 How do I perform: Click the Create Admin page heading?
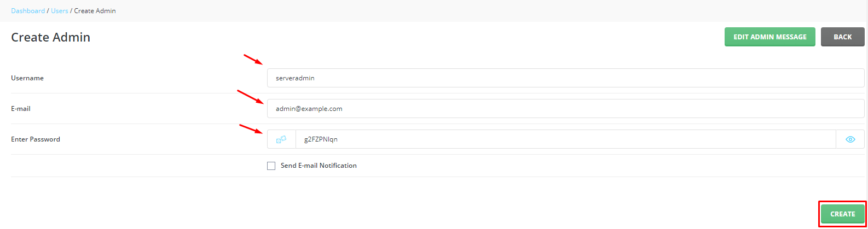click(x=51, y=37)
